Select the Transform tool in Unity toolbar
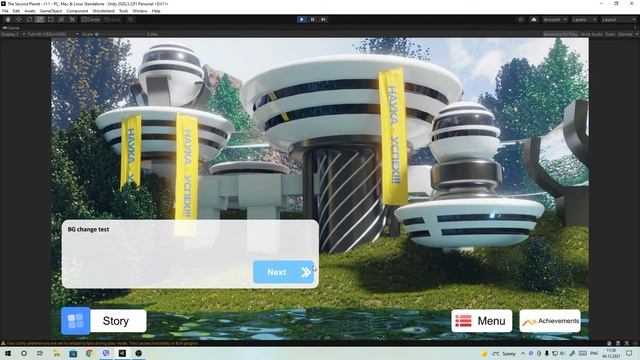Viewport: 640px width, 360px height. point(61,19)
